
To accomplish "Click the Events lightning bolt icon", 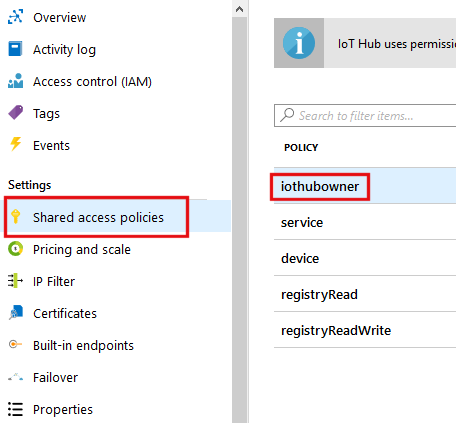I will (x=15, y=144).
